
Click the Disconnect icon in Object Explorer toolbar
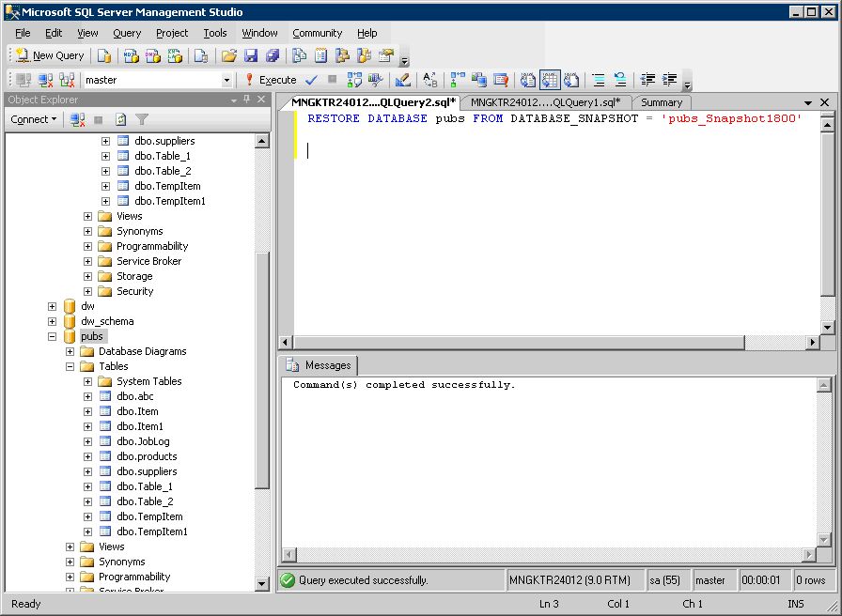pyautogui.click(x=78, y=119)
